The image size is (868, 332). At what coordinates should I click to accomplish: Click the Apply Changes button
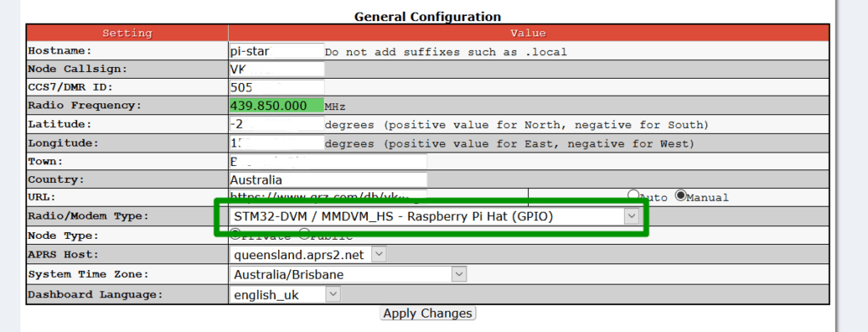coord(428,313)
